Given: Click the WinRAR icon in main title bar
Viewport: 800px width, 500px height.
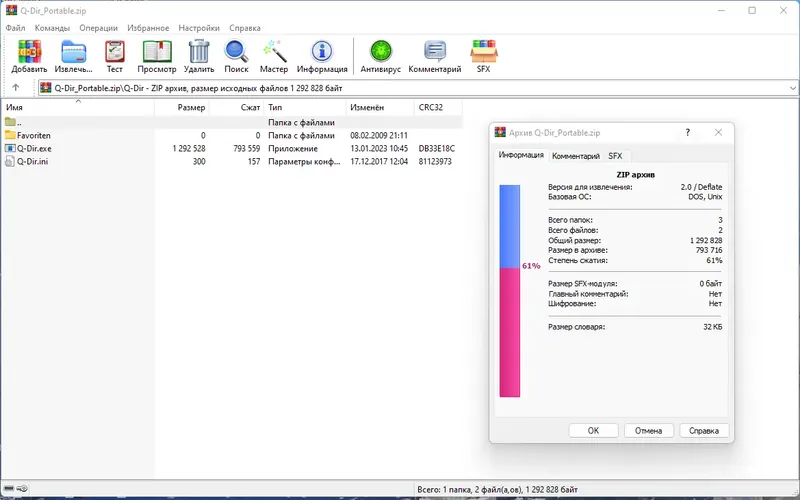Looking at the screenshot, I should click(11, 10).
